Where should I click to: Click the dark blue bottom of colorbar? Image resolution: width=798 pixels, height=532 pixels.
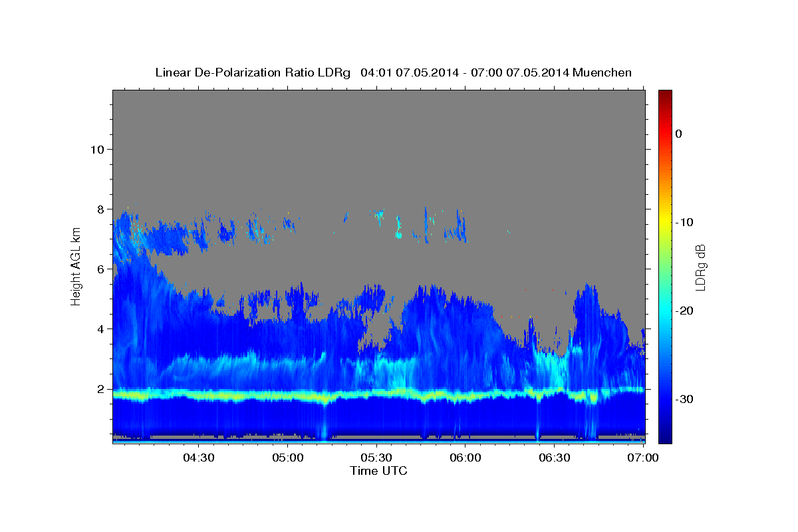[x=665, y=436]
